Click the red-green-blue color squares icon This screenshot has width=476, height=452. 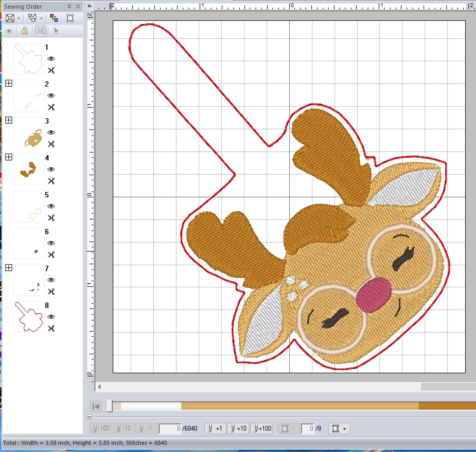pos(54,18)
